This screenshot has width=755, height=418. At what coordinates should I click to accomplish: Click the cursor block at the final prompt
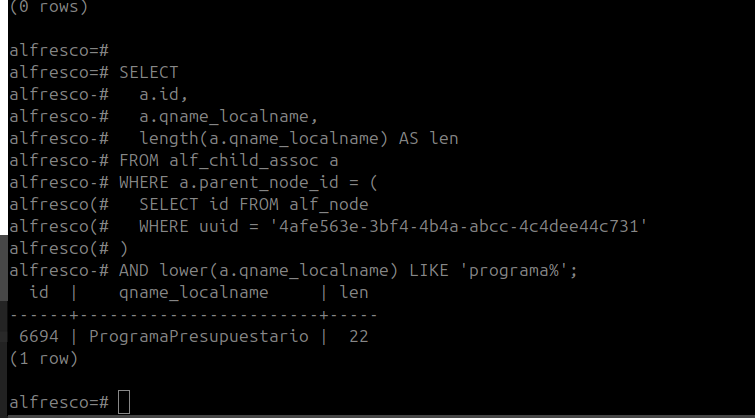pyautogui.click(x=123, y=402)
